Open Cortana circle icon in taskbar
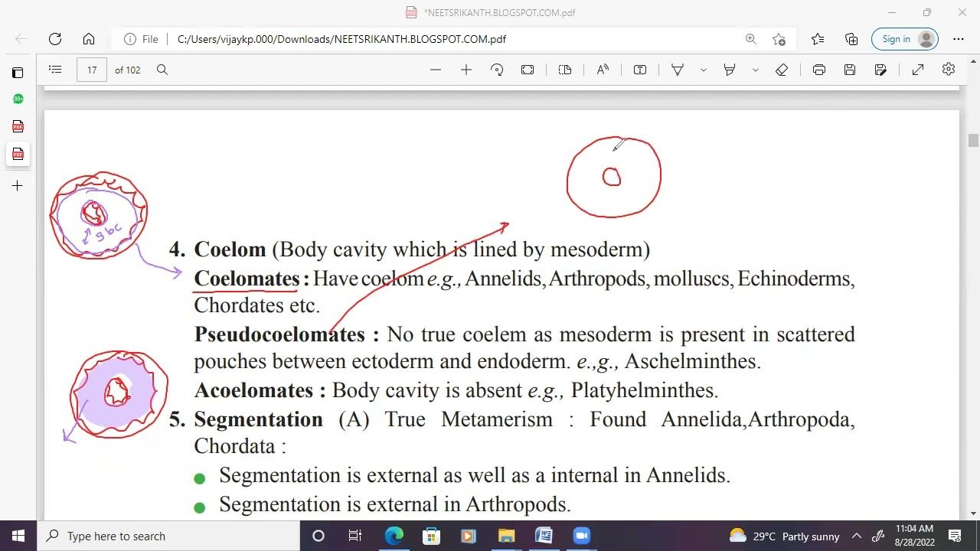 tap(318, 536)
